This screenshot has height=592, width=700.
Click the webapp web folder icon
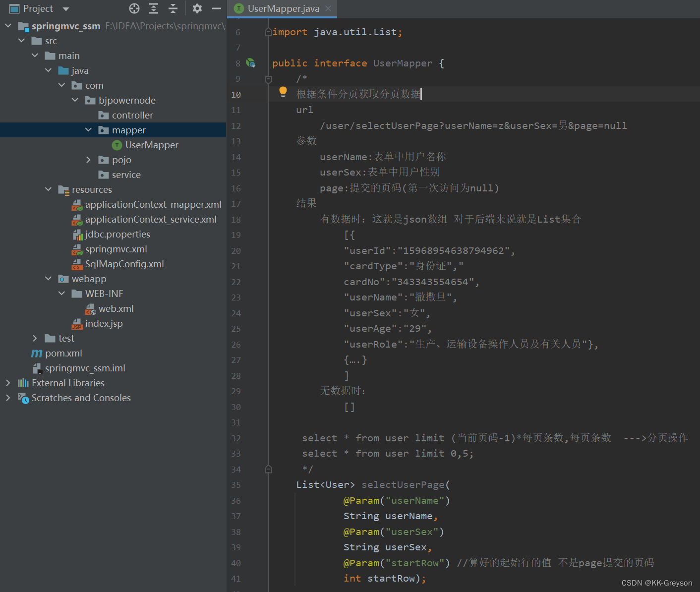point(63,279)
